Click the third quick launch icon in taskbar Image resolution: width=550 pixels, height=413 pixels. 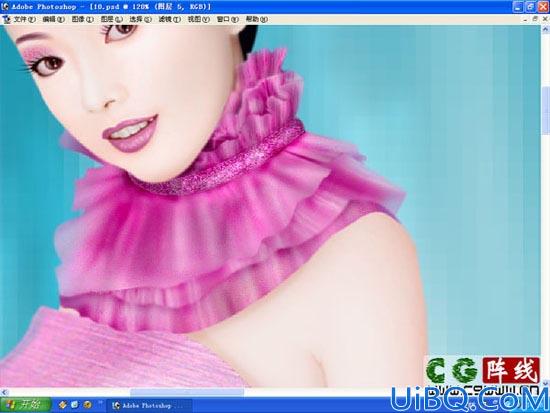coord(87,405)
